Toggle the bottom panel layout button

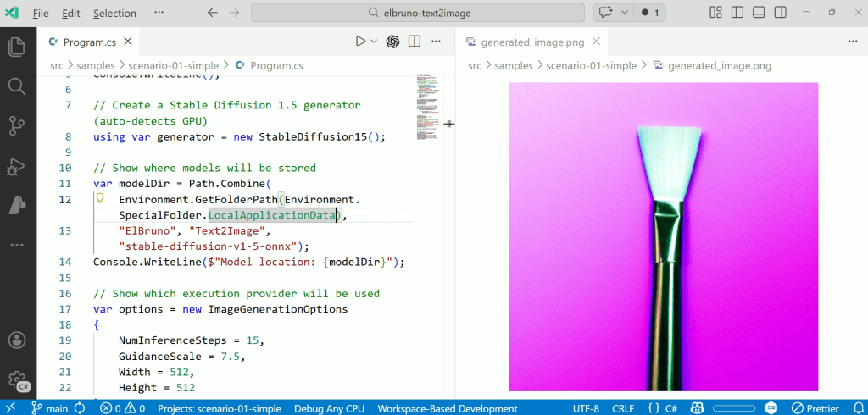[759, 13]
